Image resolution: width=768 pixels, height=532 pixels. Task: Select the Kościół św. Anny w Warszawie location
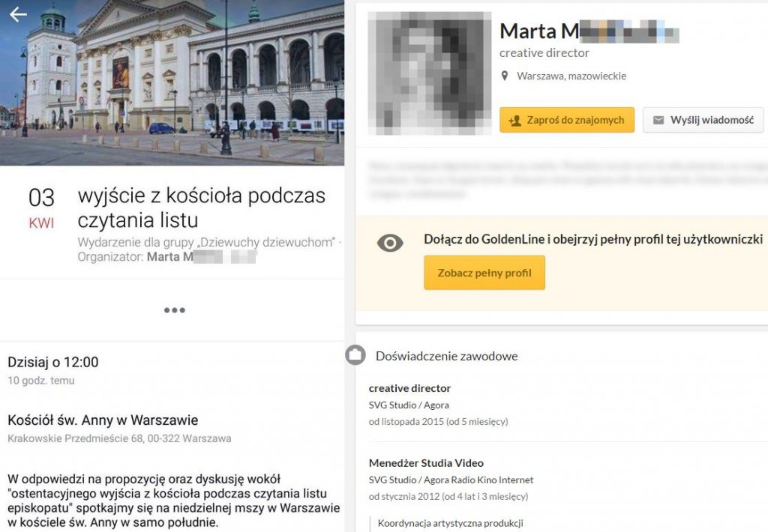[103, 420]
